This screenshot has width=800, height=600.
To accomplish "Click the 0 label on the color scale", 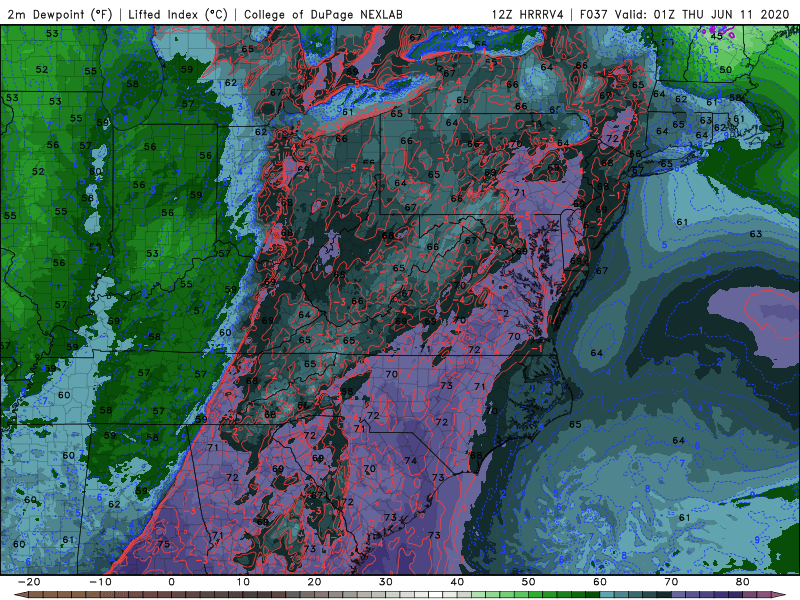I will [171, 582].
